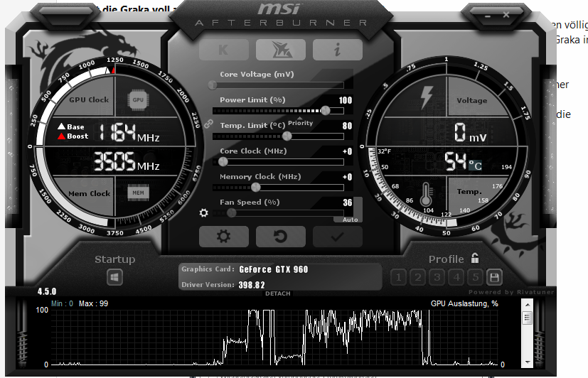Open the information i button
Image resolution: width=588 pixels, height=378 pixels.
pos(338,50)
